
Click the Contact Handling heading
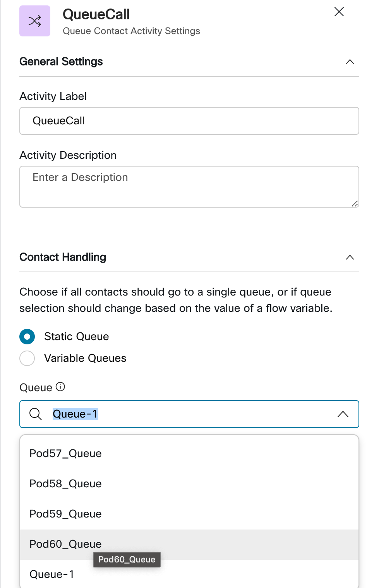(63, 258)
